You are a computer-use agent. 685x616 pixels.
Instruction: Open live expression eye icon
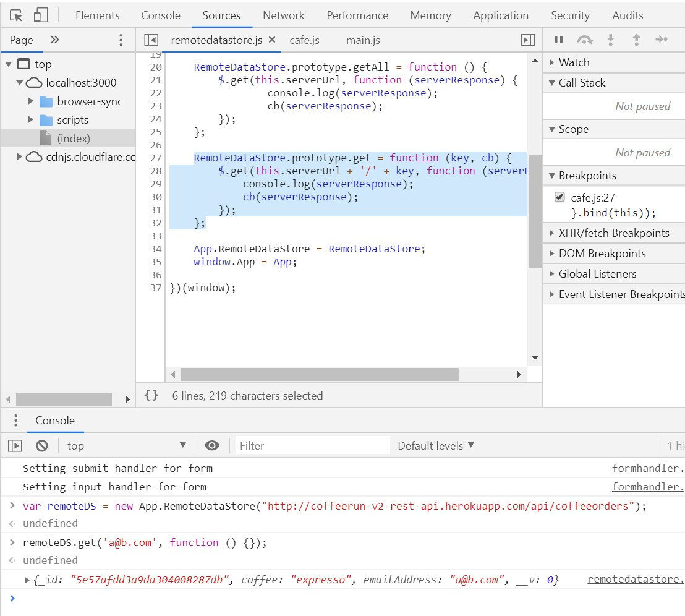212,445
